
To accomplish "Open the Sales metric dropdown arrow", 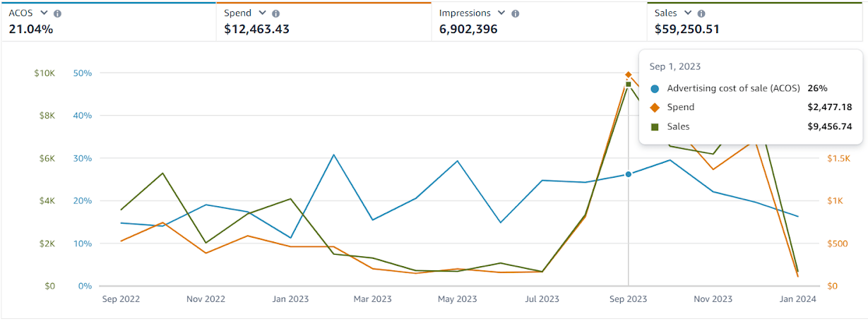I will click(688, 13).
